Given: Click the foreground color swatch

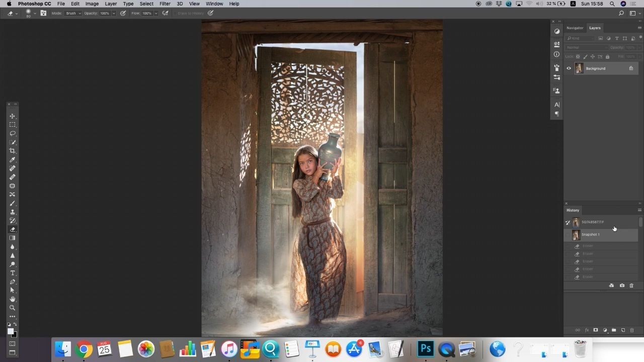Looking at the screenshot, I should click(x=10, y=331).
